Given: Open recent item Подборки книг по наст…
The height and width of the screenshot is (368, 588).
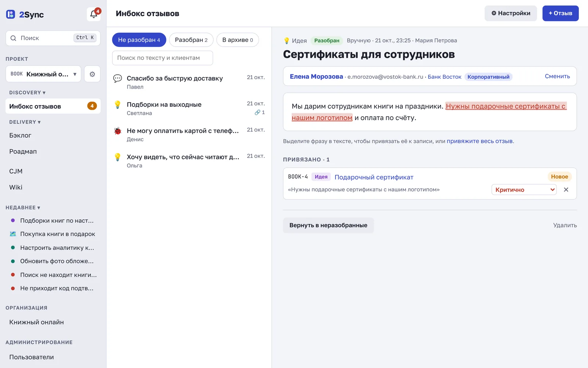Looking at the screenshot, I should pyautogui.click(x=53, y=220).
